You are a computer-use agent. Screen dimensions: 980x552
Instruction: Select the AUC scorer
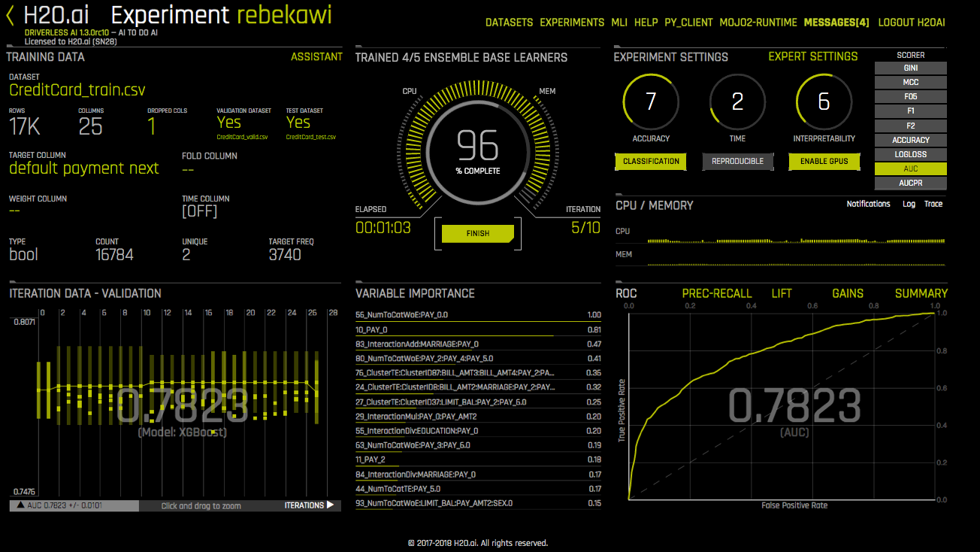910,168
